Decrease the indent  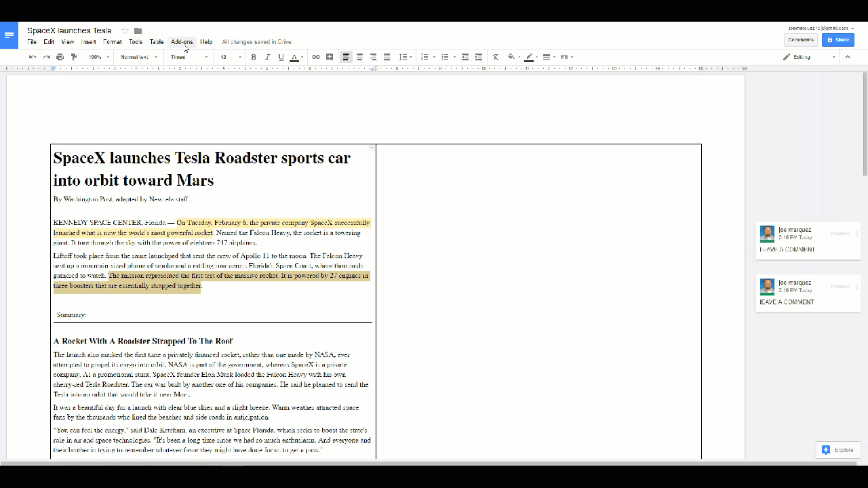(x=465, y=57)
